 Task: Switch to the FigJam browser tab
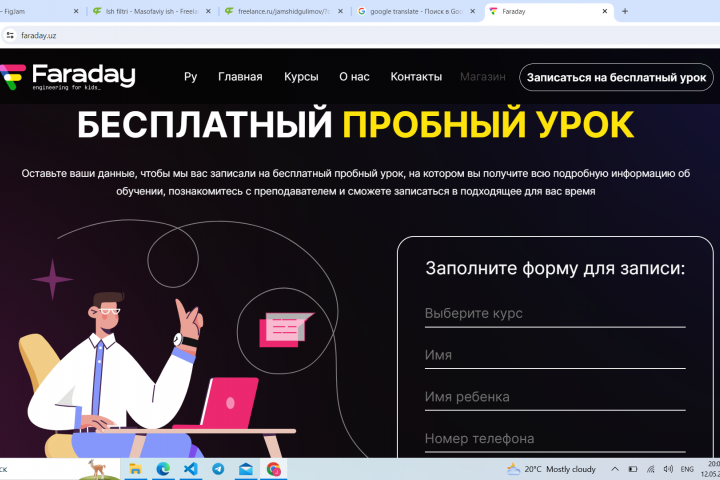pyautogui.click(x=36, y=11)
